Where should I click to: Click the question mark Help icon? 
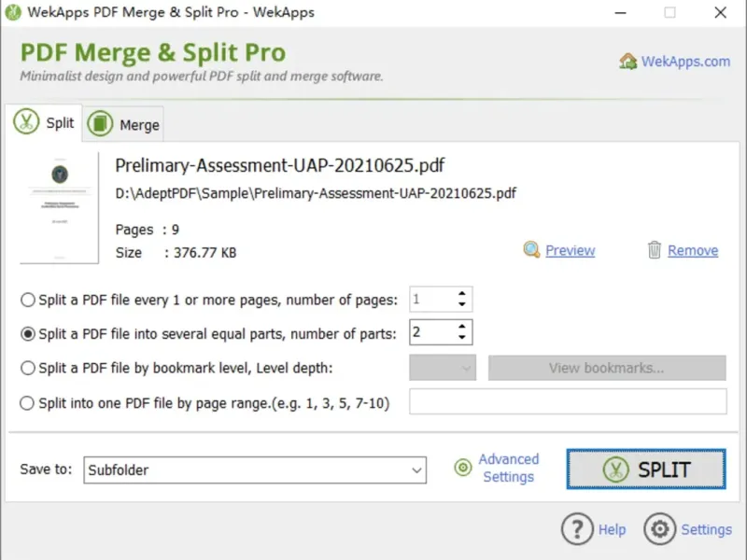coord(577,528)
